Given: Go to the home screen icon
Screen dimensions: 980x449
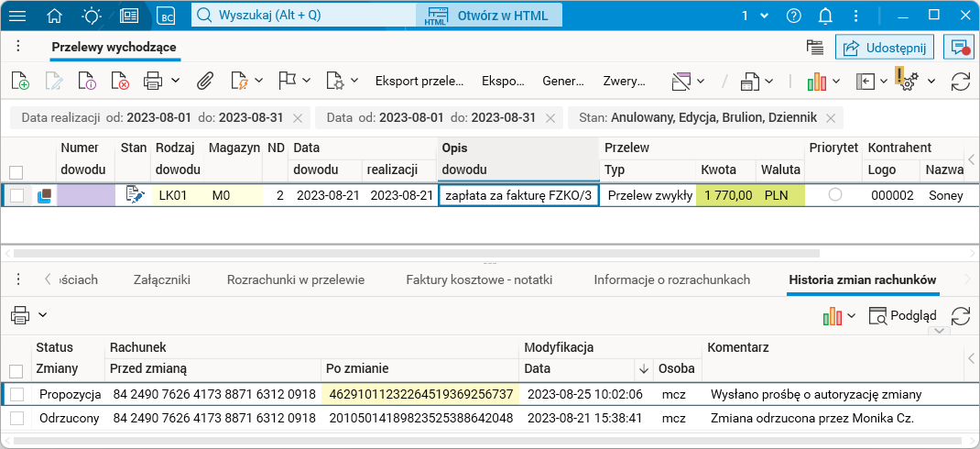Looking at the screenshot, I should click(55, 16).
